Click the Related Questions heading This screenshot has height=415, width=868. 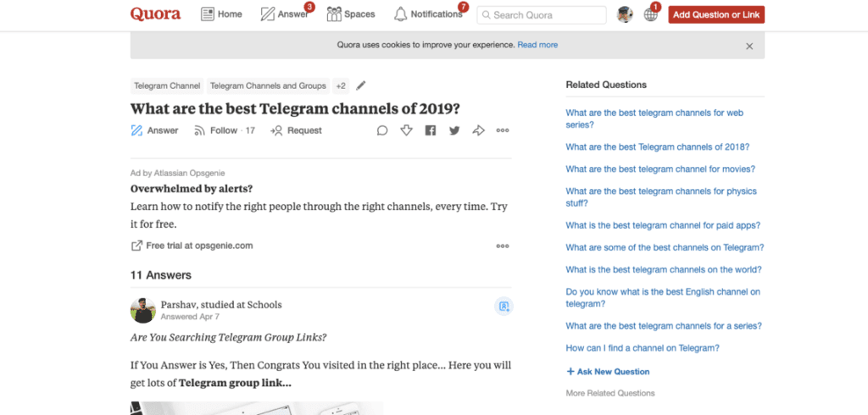point(606,86)
